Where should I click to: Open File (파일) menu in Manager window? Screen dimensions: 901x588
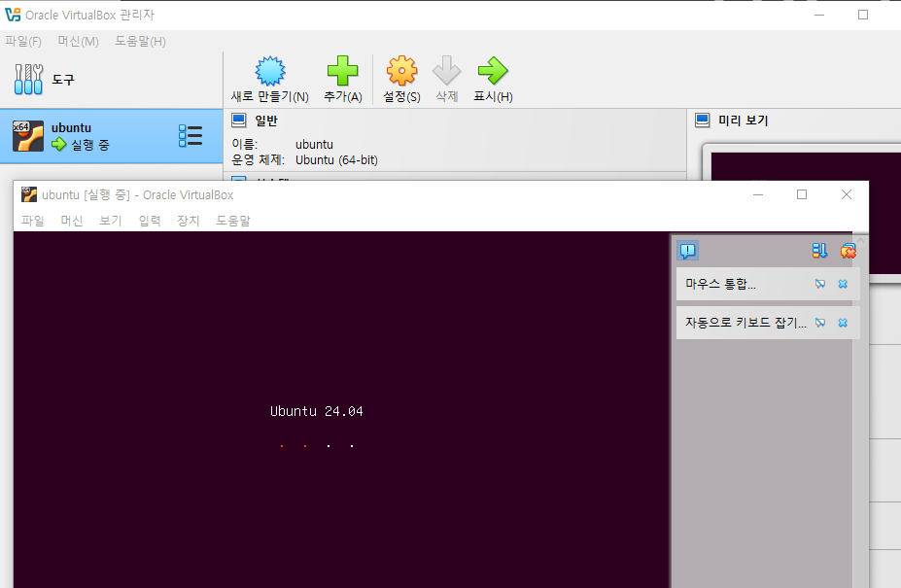click(23, 42)
